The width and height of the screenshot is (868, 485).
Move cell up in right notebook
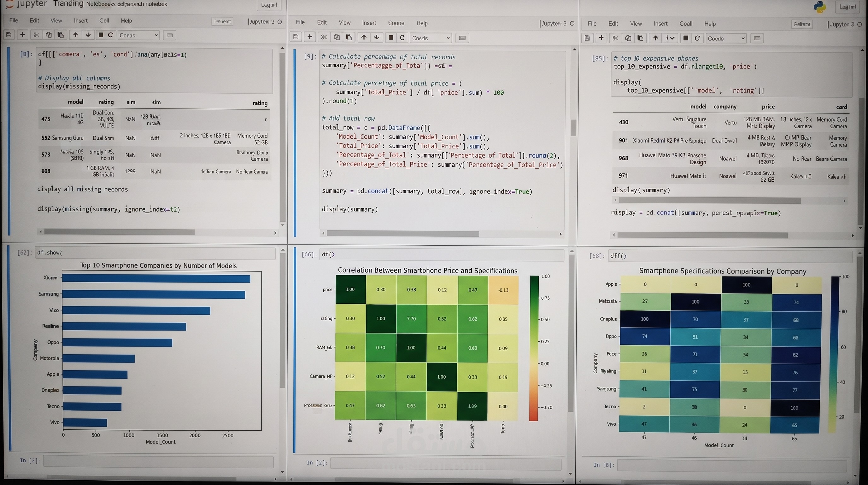(655, 38)
